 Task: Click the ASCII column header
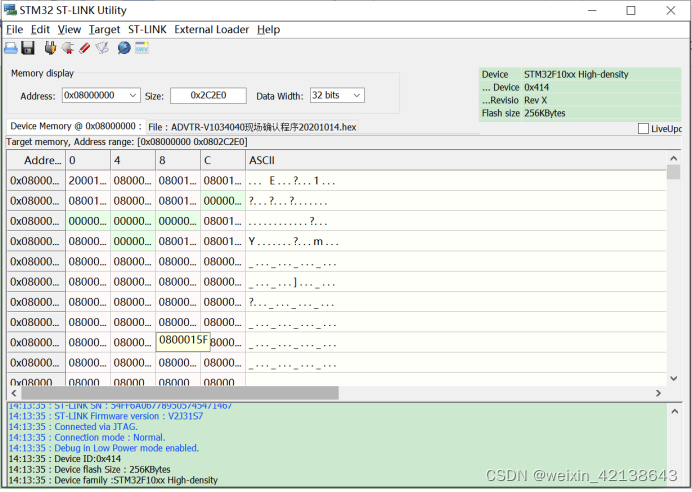[x=456, y=160]
